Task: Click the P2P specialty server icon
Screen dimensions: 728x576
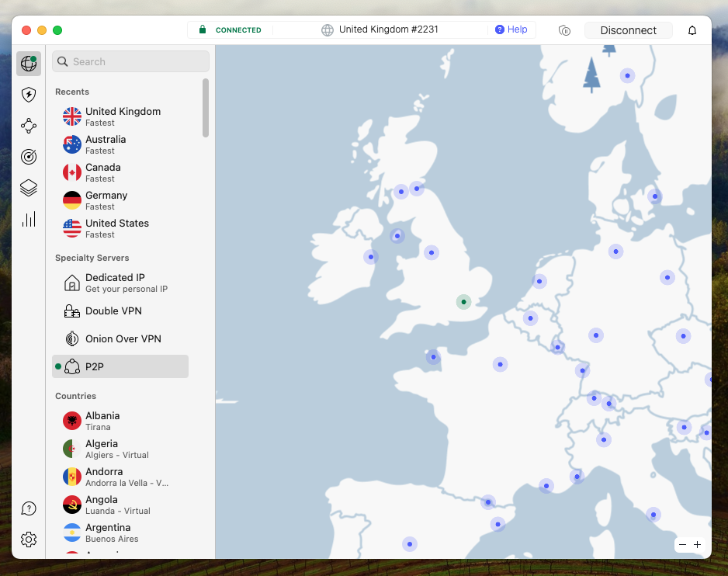Action: [72, 366]
